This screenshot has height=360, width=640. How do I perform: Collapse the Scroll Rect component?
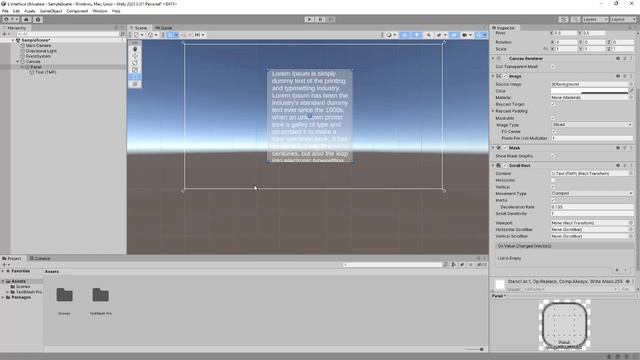(x=493, y=165)
